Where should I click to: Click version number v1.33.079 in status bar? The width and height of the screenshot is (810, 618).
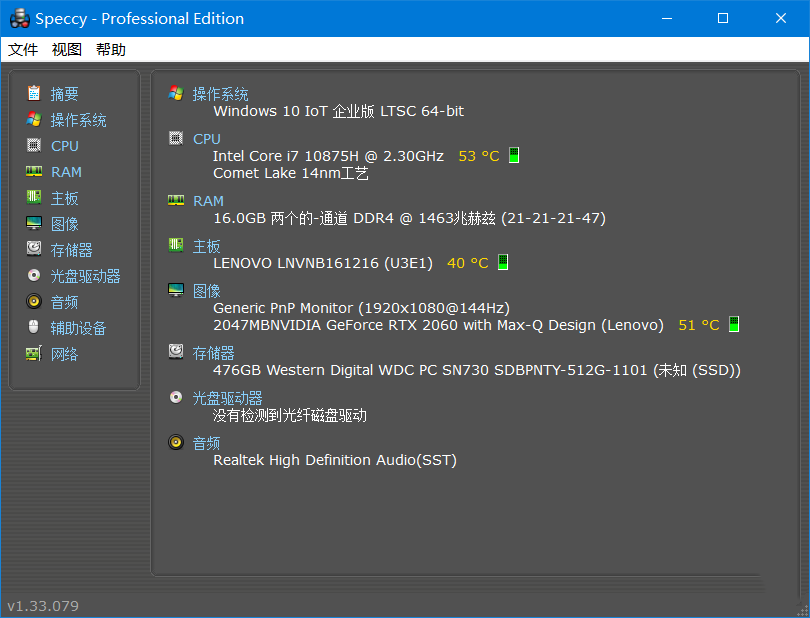pos(43,606)
